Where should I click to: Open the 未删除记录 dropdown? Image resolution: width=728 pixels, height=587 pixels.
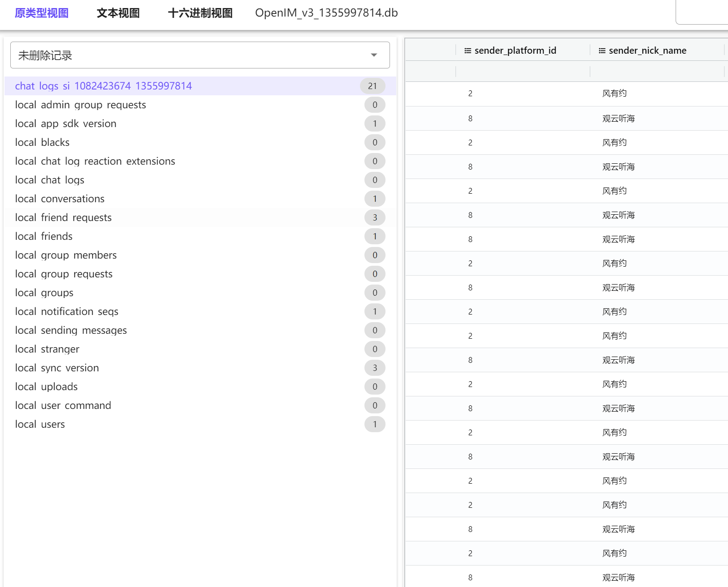[x=200, y=55]
